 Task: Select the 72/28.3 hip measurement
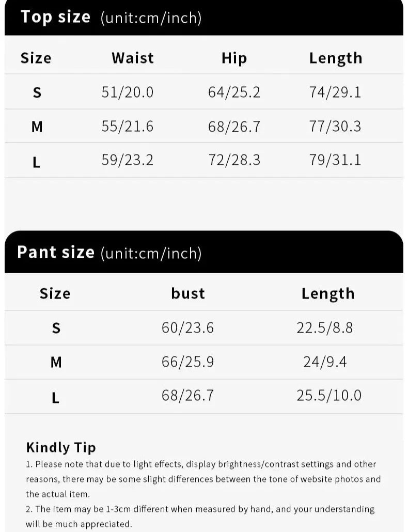[234, 160]
